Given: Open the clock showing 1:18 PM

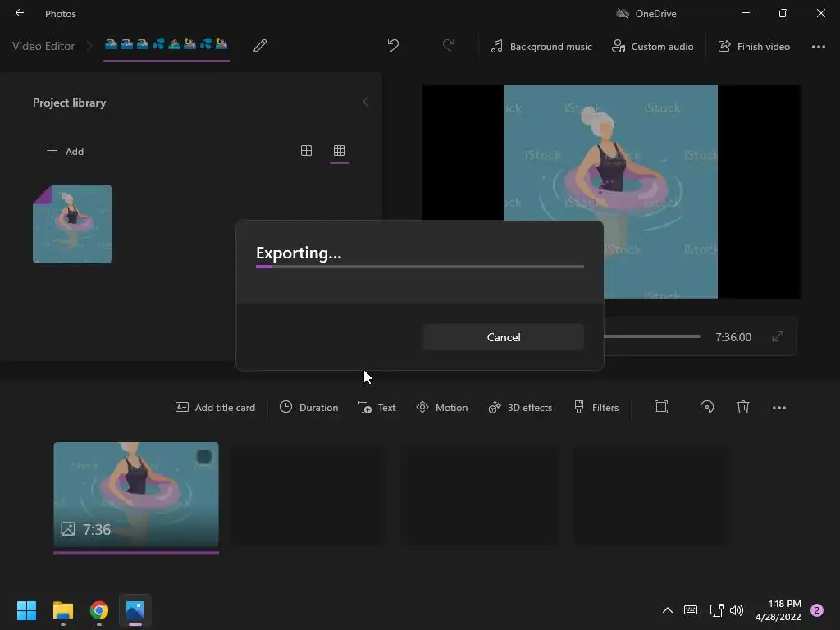Looking at the screenshot, I should pyautogui.click(x=778, y=610).
